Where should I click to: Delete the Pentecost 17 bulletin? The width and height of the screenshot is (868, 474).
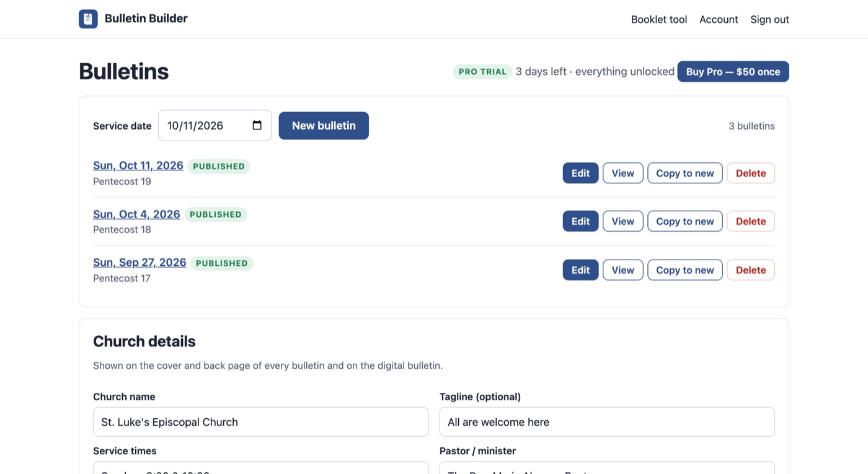751,270
